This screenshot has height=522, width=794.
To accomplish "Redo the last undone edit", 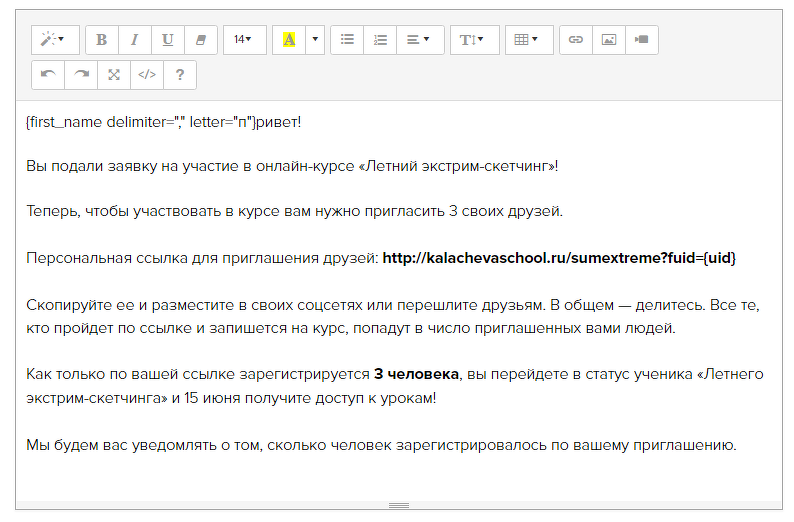I will pos(81,74).
